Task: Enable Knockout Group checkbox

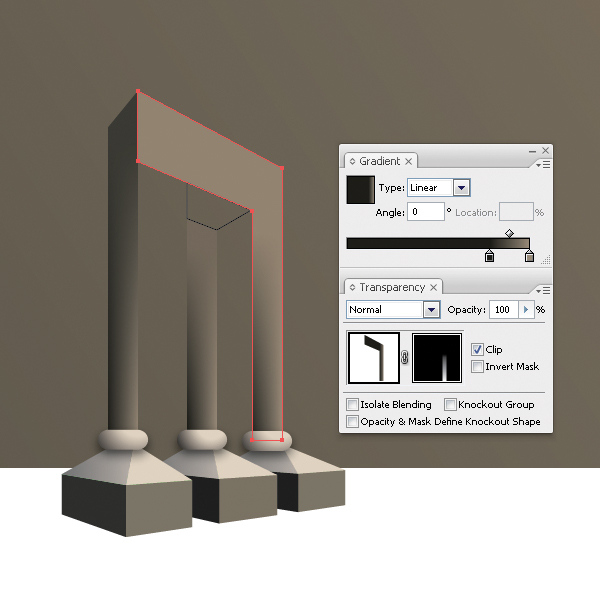Action: (x=450, y=404)
